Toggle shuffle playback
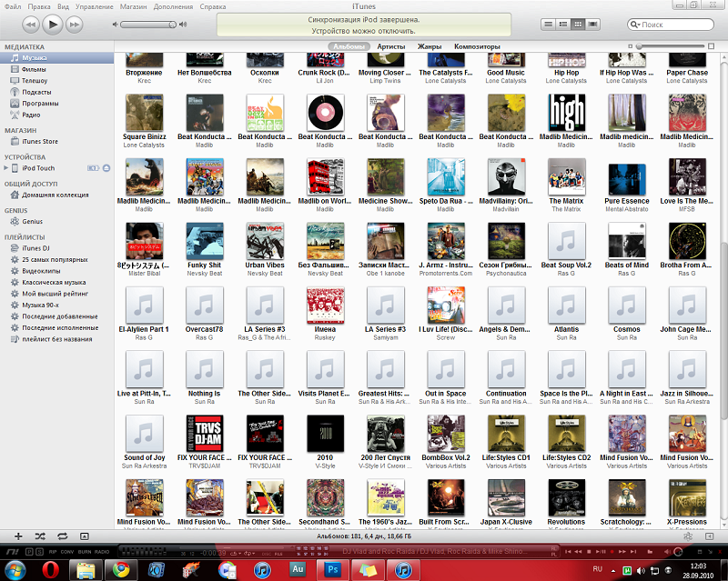The image size is (728, 581). coord(40,536)
